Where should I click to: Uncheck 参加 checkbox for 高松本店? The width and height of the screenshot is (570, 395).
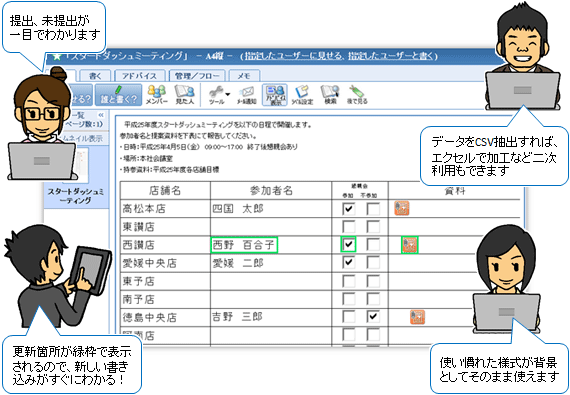pos(349,209)
